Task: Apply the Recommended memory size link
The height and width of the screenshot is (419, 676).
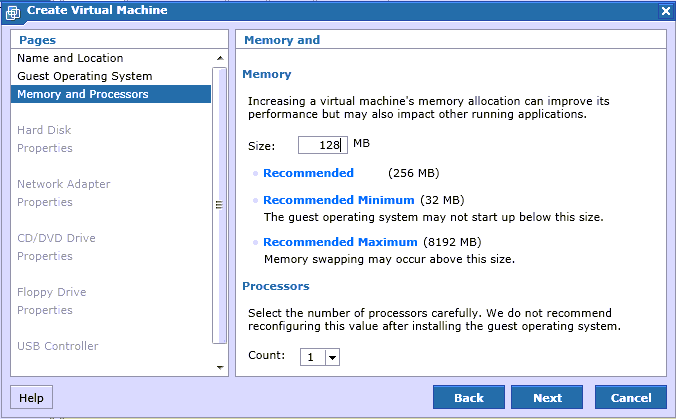Action: [x=308, y=173]
